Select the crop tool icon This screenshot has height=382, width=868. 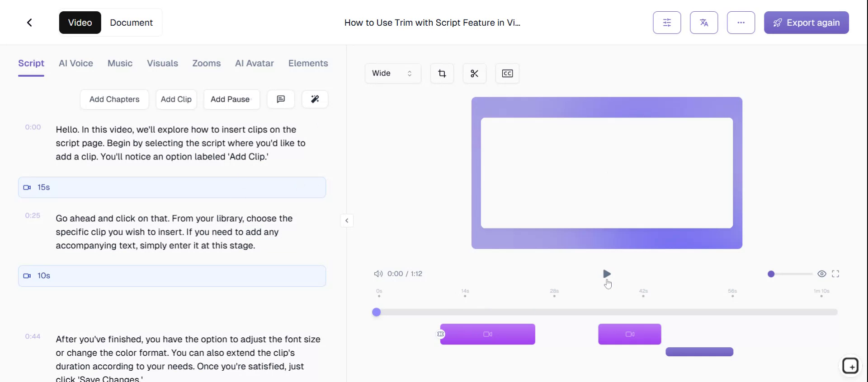point(442,74)
